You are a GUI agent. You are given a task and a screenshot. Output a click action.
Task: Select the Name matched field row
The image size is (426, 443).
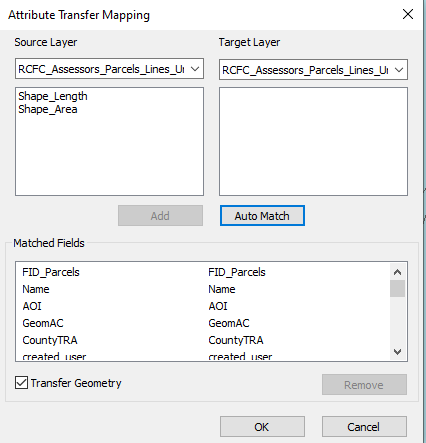coord(203,289)
